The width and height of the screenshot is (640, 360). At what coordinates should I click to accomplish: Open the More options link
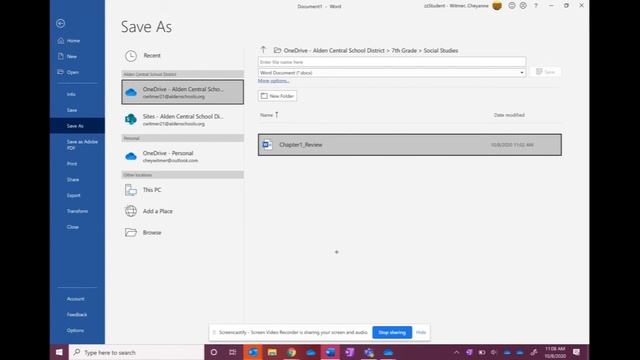[x=273, y=81]
